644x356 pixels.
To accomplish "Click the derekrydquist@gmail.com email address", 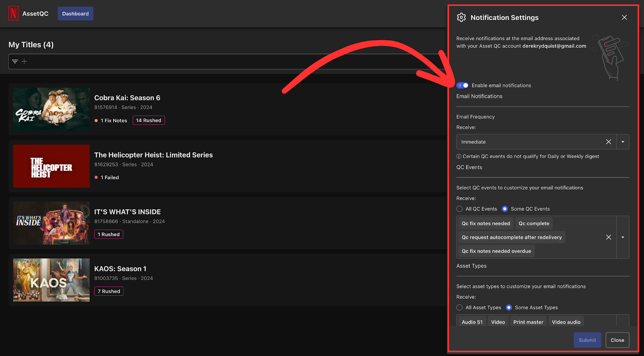I will click(x=554, y=46).
